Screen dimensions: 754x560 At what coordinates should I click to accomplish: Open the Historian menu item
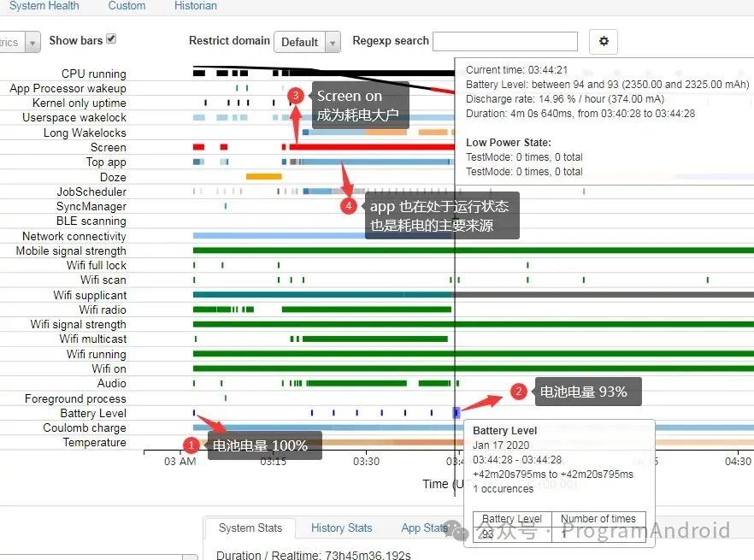(195, 6)
